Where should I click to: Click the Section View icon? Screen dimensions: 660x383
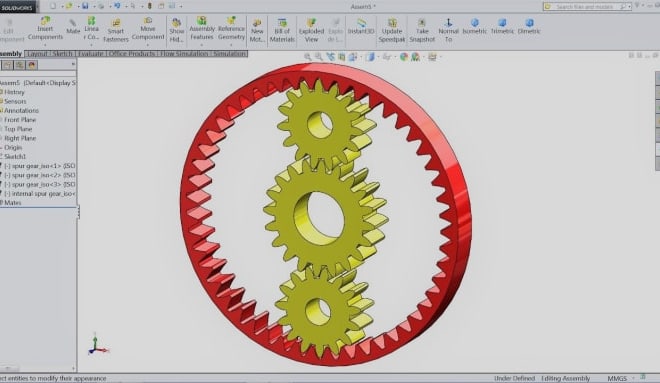coord(341,56)
